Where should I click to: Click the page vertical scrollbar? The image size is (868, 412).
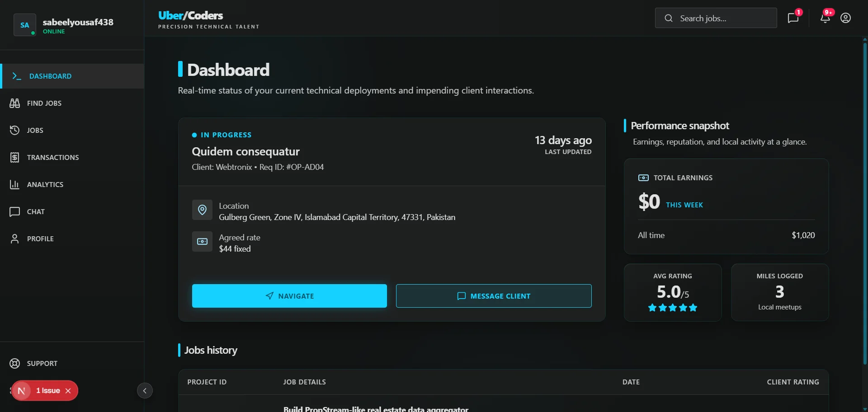(x=865, y=203)
